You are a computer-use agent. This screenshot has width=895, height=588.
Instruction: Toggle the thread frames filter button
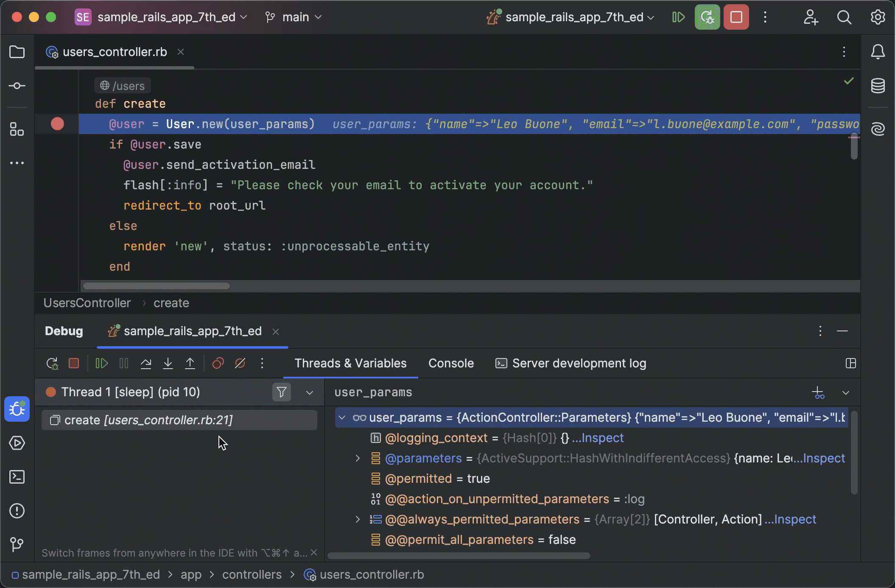281,392
